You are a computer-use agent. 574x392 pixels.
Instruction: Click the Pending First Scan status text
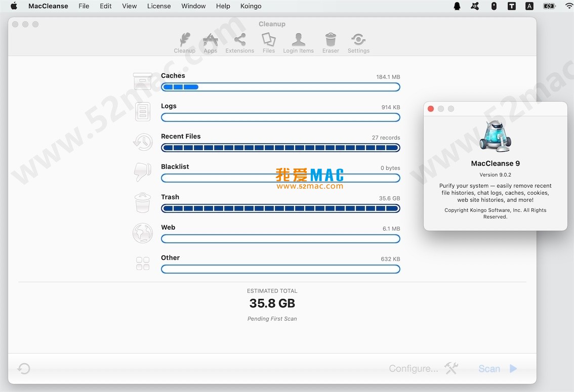click(x=272, y=319)
